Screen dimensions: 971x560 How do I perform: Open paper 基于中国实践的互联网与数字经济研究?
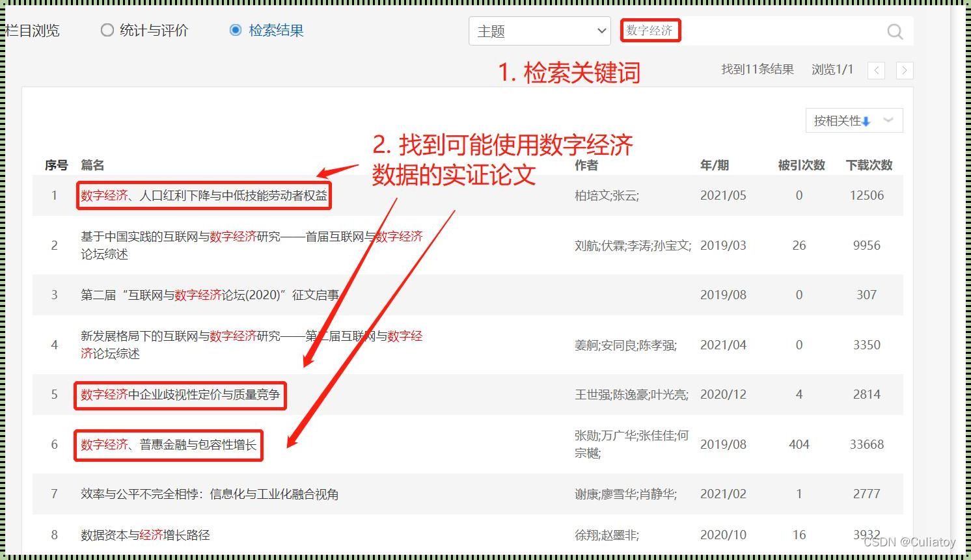pyautogui.click(x=251, y=245)
